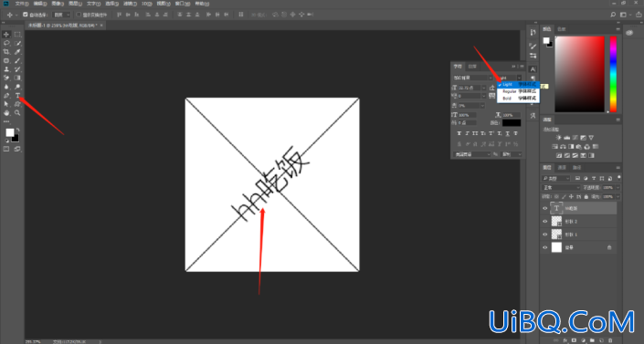Screen dimensions: 644x344
Task: Open the layer Fill dropdown arrow
Action: [618, 196]
